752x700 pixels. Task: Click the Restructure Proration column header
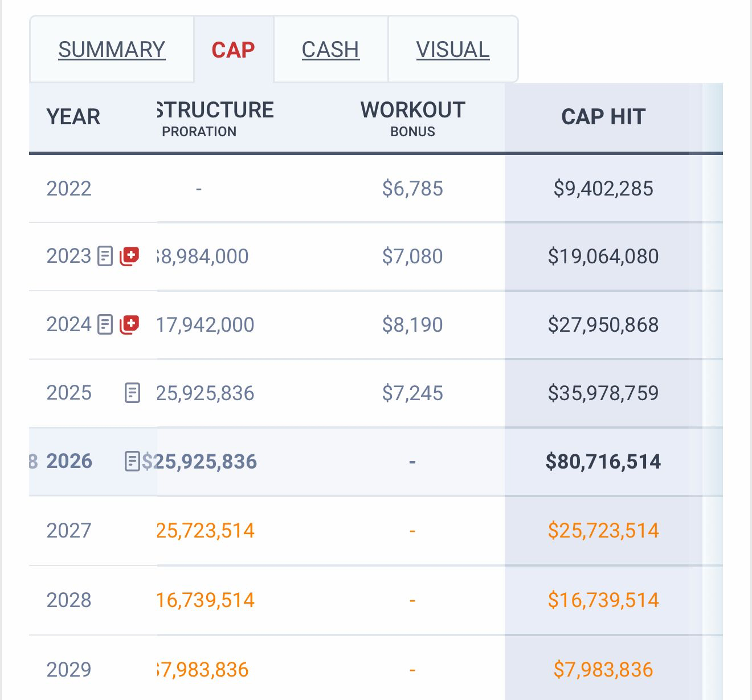click(x=215, y=118)
